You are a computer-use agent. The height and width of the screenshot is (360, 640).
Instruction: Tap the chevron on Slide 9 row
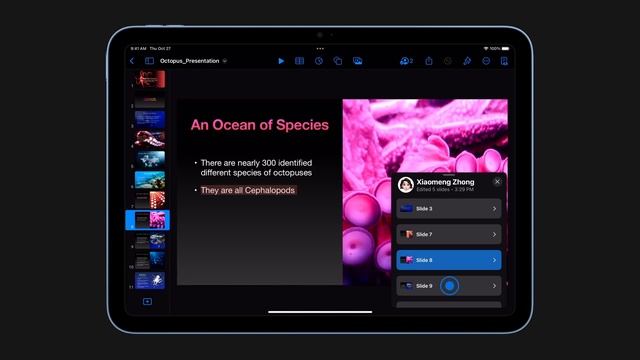point(494,286)
